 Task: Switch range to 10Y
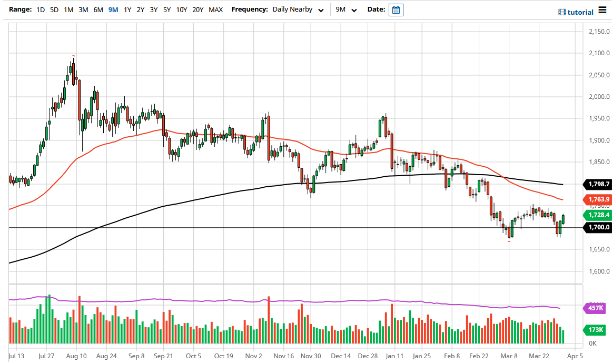(x=182, y=10)
